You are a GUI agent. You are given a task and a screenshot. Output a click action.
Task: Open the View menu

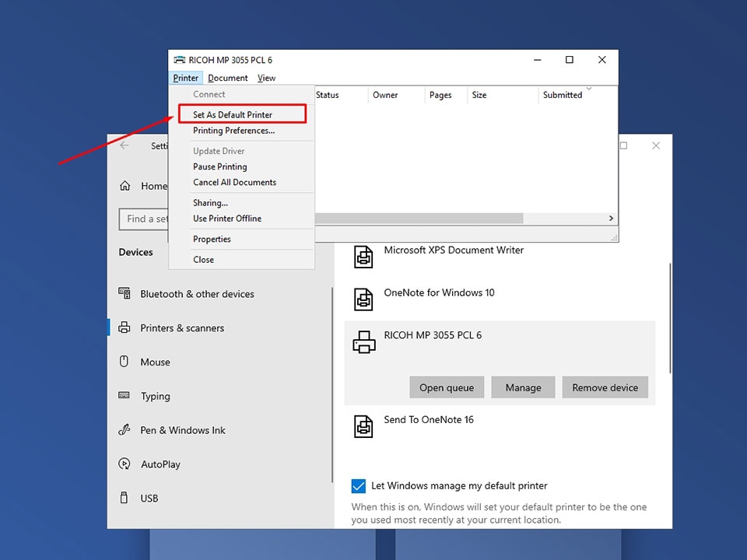pyautogui.click(x=266, y=78)
